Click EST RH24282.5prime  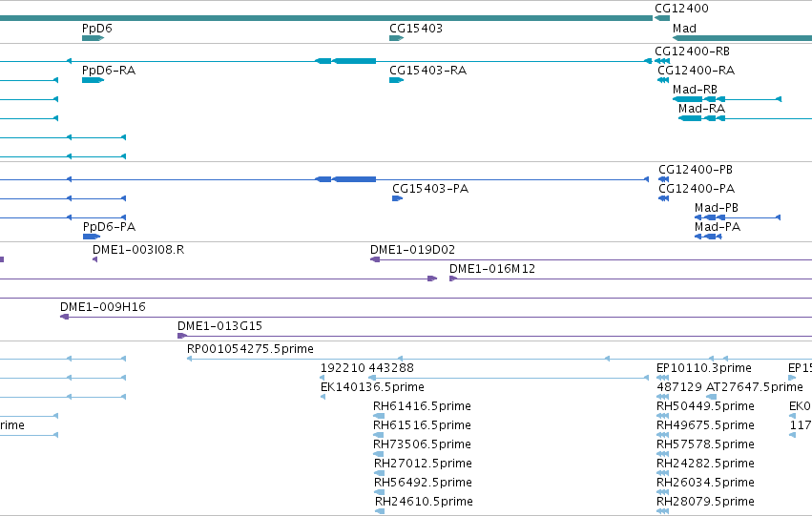(705, 464)
